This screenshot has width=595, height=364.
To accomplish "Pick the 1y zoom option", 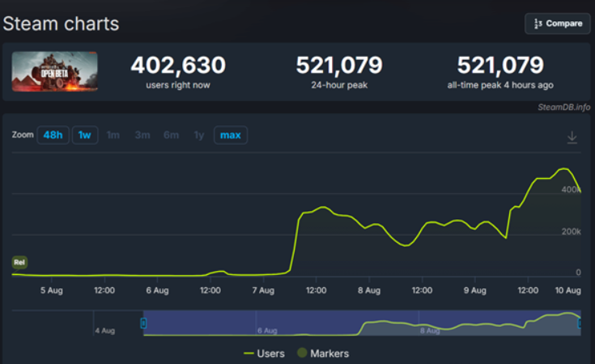I will click(x=198, y=135).
